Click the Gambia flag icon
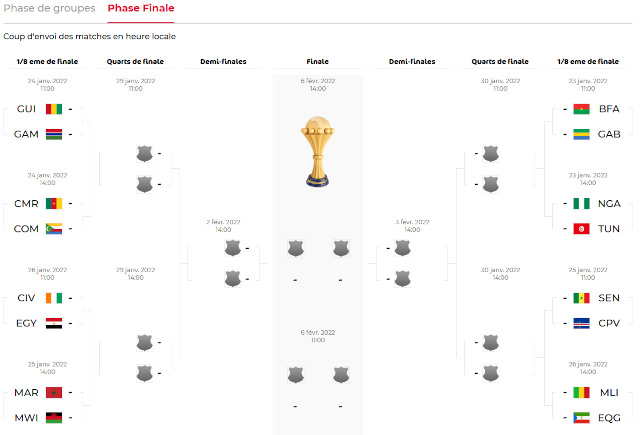 [x=53, y=134]
